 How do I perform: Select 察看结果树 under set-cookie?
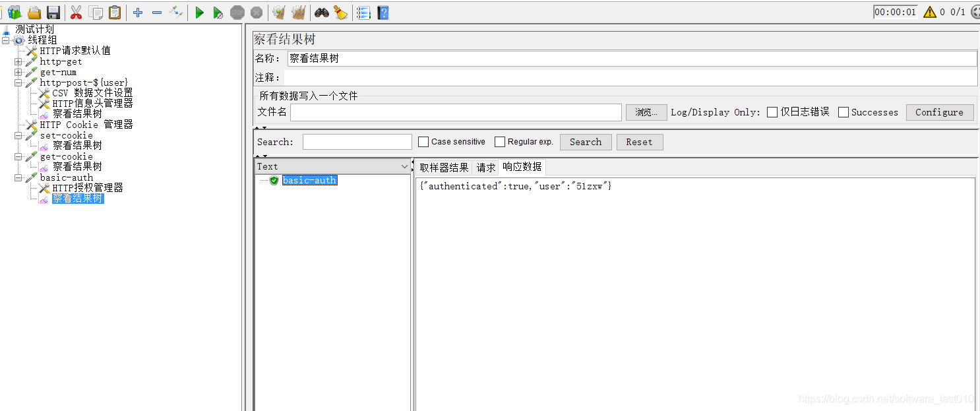[77, 146]
